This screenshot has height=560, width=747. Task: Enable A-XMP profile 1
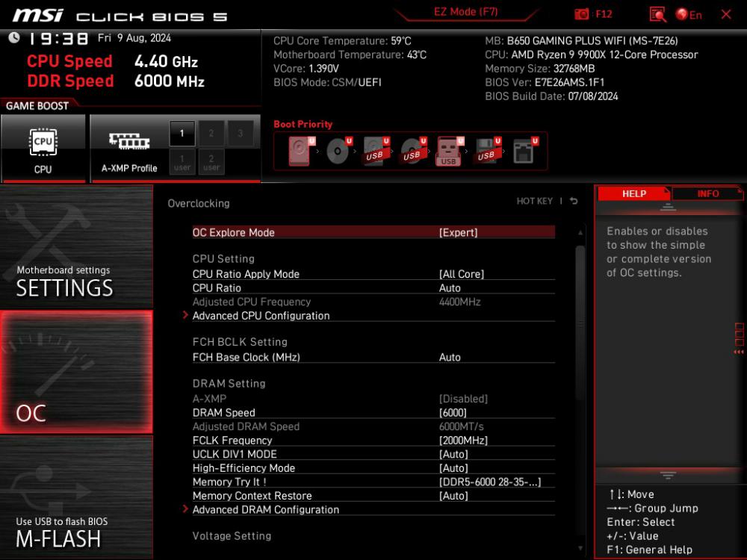coord(182,134)
